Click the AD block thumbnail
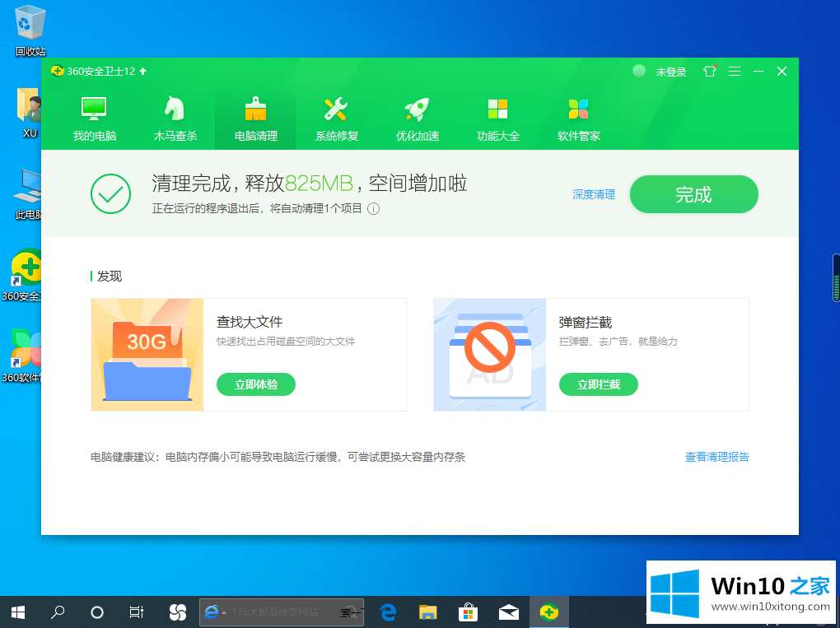Viewport: 840px width, 628px height. [490, 355]
